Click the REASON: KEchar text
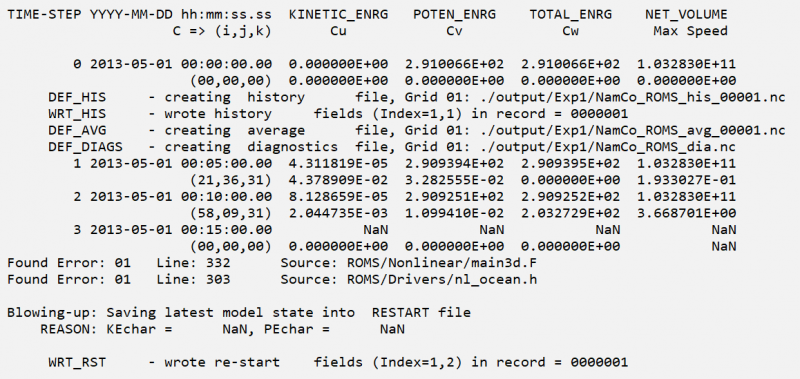This screenshot has height=379, width=800. (x=106, y=329)
